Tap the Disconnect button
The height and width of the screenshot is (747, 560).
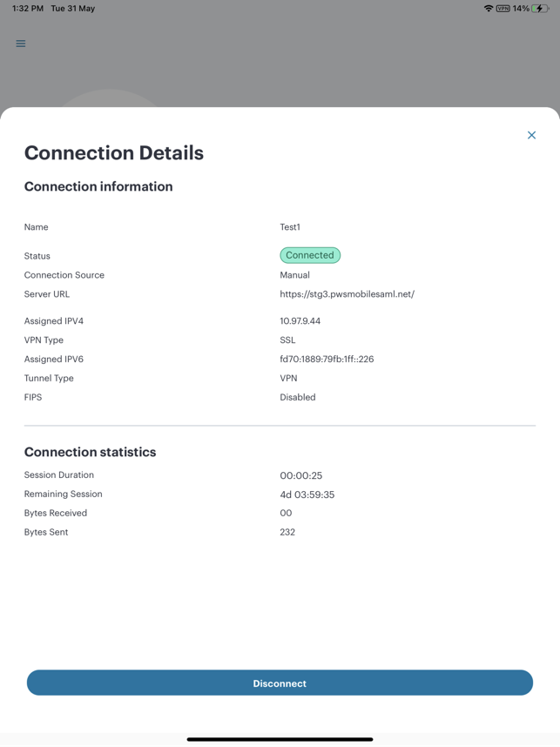[x=280, y=683]
